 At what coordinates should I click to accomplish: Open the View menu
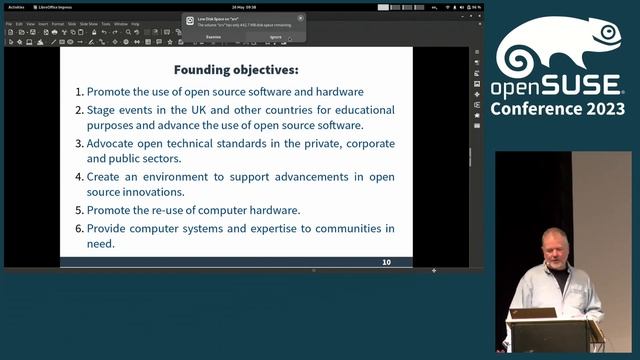tap(31, 24)
